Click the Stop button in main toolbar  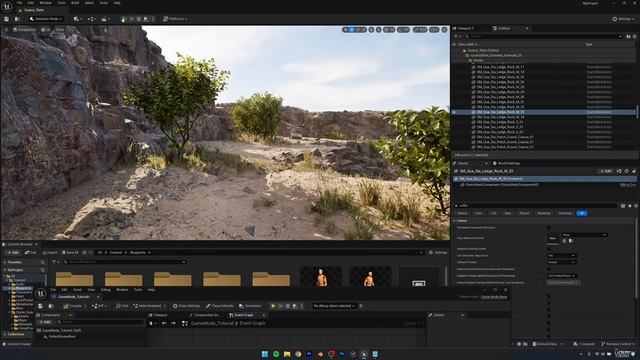point(139,19)
